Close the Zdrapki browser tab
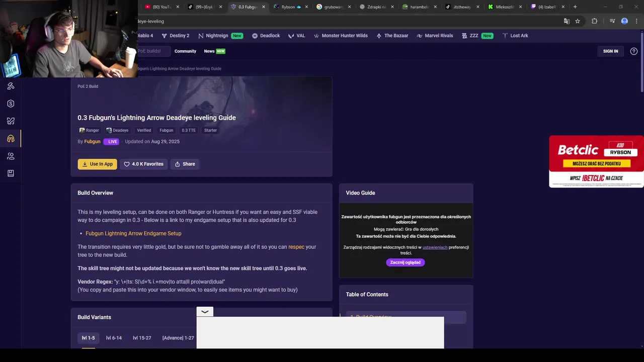The height and width of the screenshot is (362, 644). click(x=392, y=7)
